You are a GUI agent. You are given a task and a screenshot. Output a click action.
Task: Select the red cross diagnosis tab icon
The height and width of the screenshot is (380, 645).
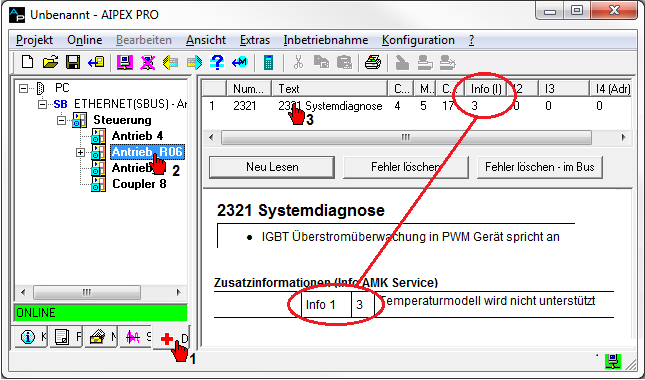point(167,339)
